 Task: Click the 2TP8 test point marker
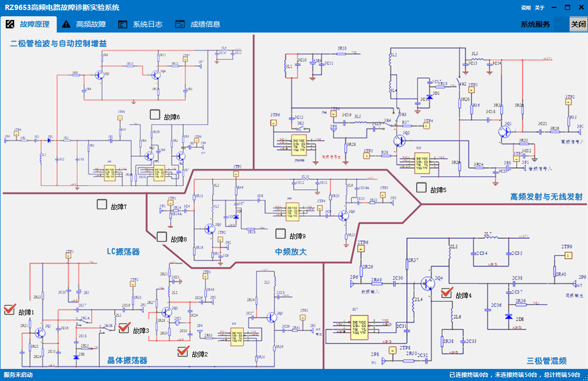point(392,350)
